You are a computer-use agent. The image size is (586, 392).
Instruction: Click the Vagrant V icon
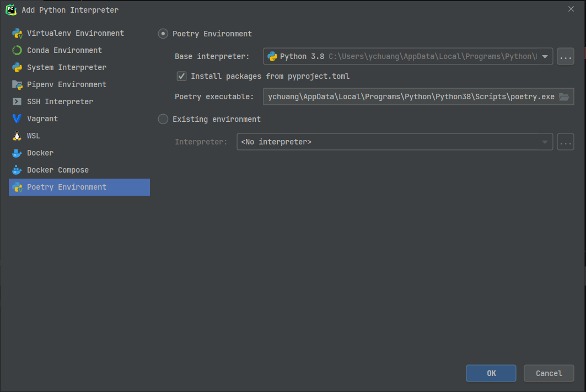pyautogui.click(x=17, y=119)
